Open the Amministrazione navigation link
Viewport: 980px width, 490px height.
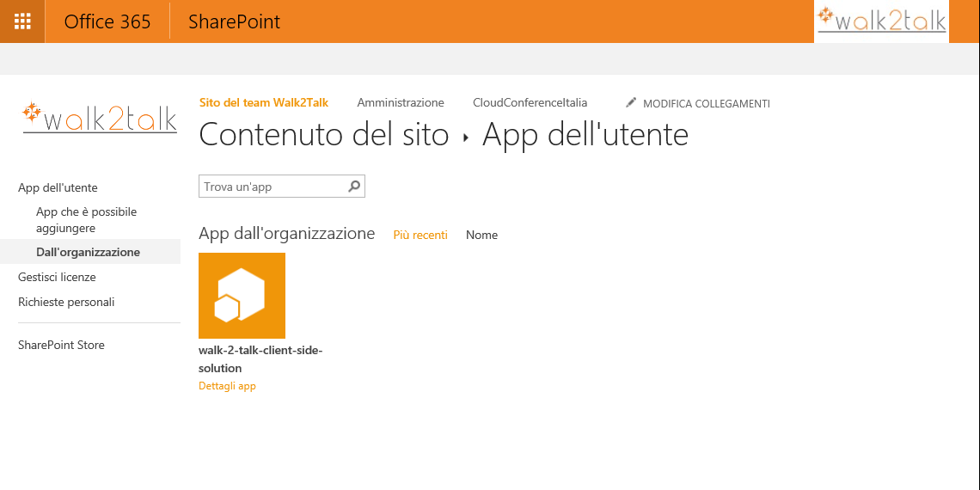[x=401, y=102]
